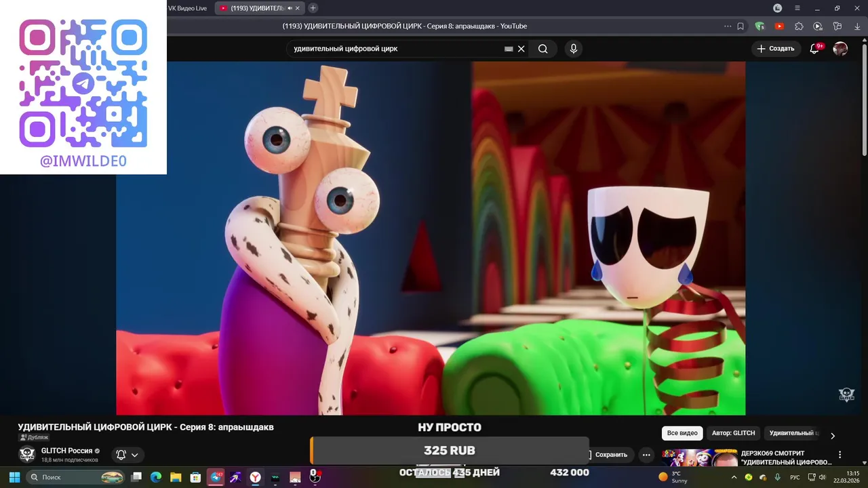Viewport: 868px width, 488px height.
Task: Open the GLITCH Россия channel name
Action: pos(66,451)
